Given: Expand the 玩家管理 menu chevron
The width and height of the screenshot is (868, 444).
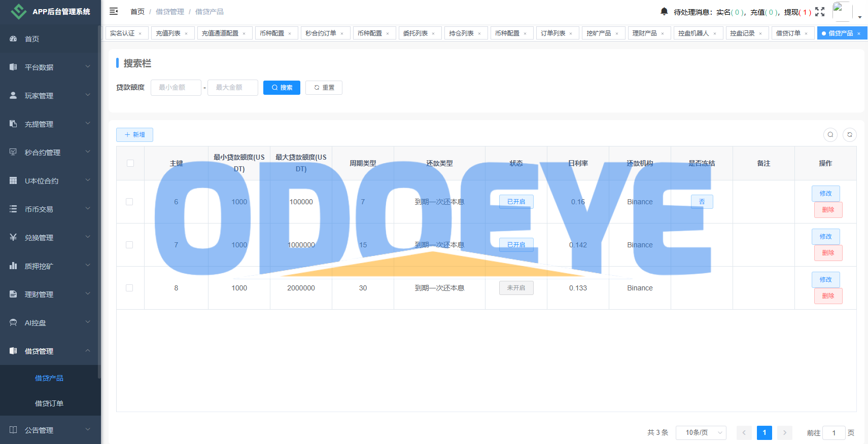Looking at the screenshot, I should tap(88, 95).
